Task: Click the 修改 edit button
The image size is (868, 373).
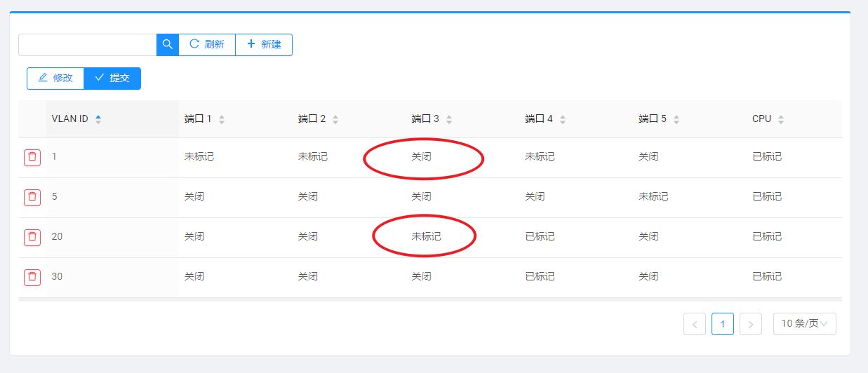Action: click(55, 79)
